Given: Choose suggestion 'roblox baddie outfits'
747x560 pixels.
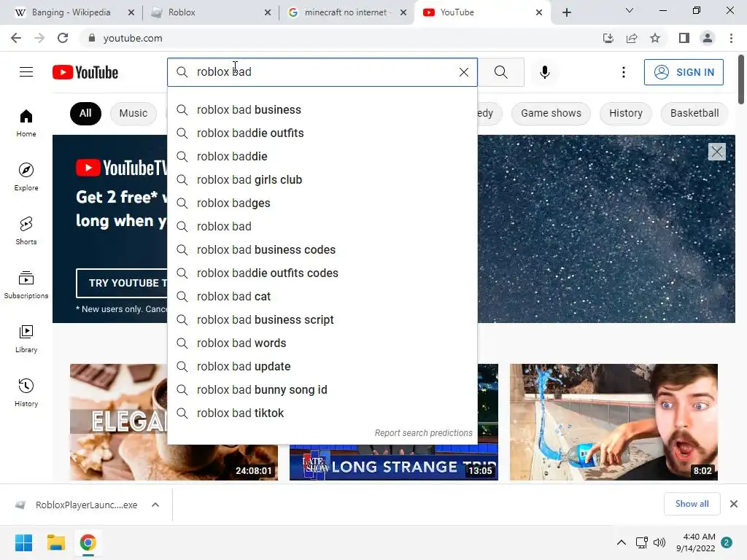Looking at the screenshot, I should click(322, 133).
